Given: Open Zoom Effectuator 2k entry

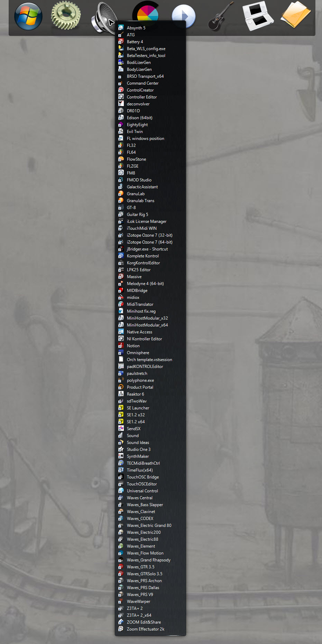Looking at the screenshot, I should pos(145,629).
